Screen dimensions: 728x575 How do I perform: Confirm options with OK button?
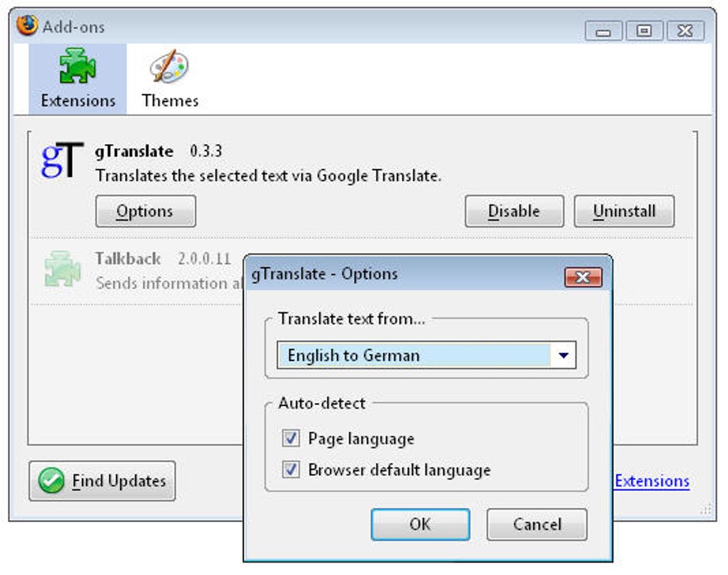click(420, 524)
